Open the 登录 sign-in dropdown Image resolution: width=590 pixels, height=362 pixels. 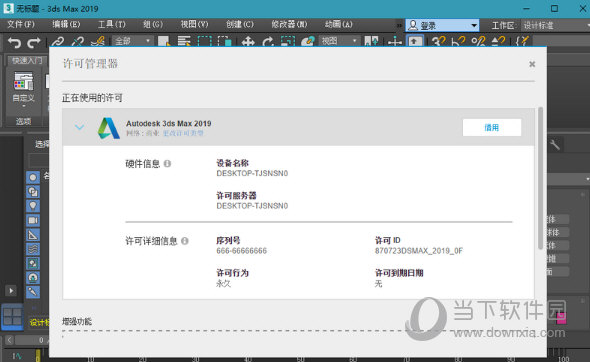[x=442, y=26]
